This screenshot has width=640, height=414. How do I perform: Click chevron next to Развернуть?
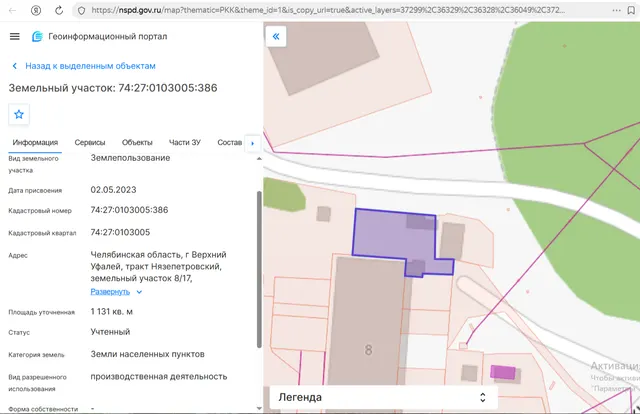click(x=139, y=292)
